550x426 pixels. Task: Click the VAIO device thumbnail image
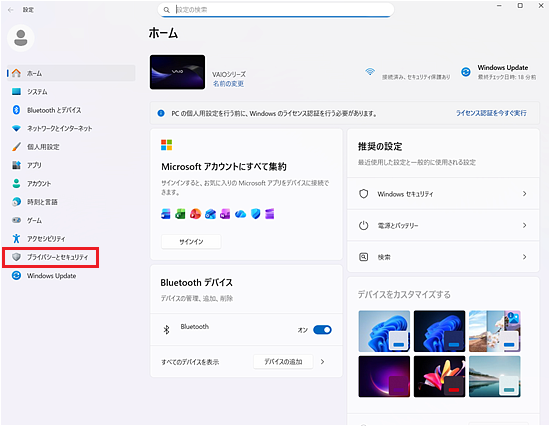click(177, 72)
